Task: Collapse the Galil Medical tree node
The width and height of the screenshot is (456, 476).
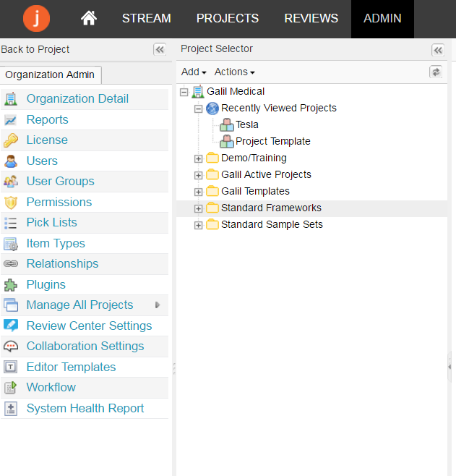Action: (184, 92)
